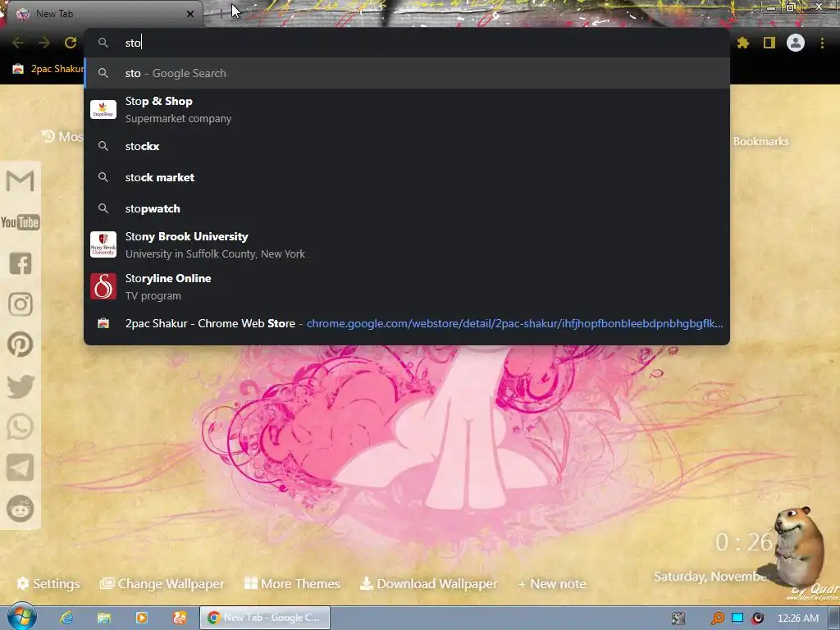Select Stony Brook University suggestion
This screenshot has width=840, height=630.
pos(407,244)
